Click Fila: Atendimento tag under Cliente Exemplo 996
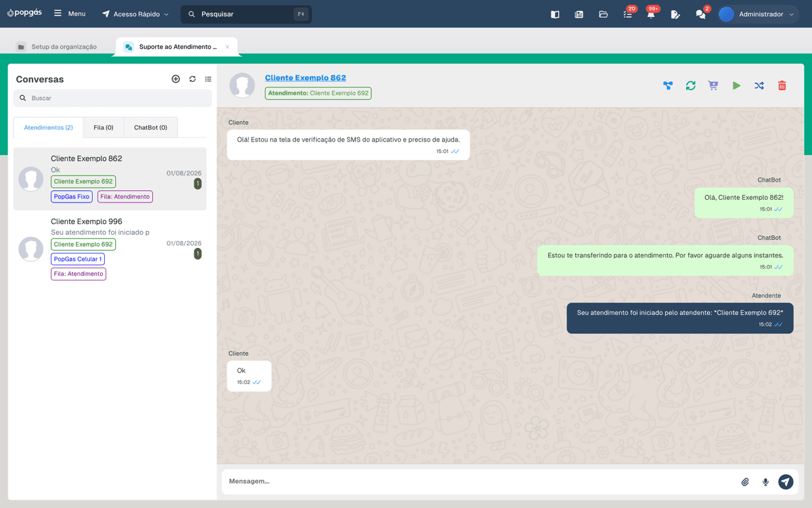Viewport: 812px width, 508px height. point(78,274)
